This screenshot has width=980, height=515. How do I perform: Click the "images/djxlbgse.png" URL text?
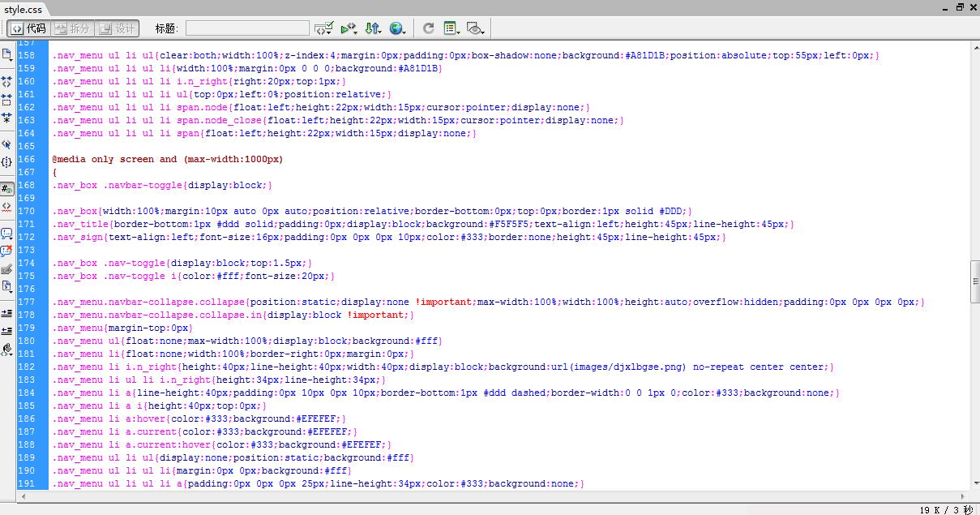(x=631, y=367)
